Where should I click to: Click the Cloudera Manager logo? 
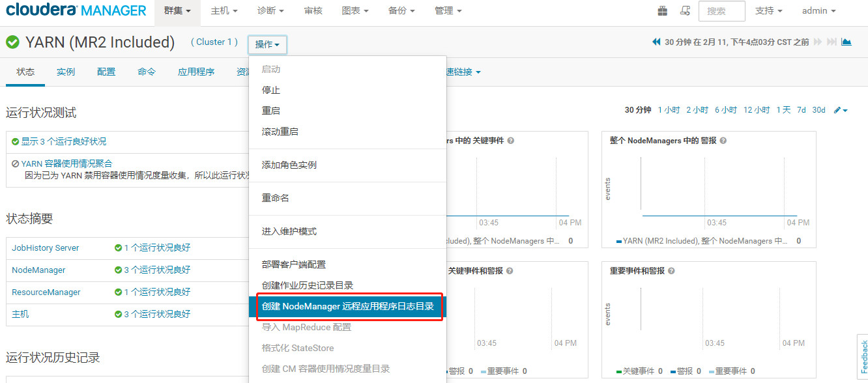tap(76, 10)
